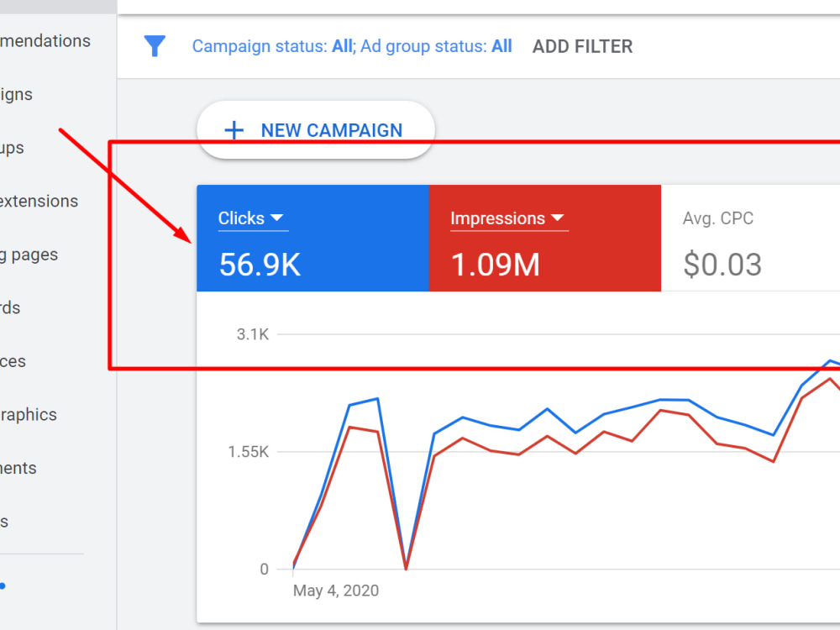840x630 pixels.
Task: Open Landing pages in sidebar
Action: (29, 255)
